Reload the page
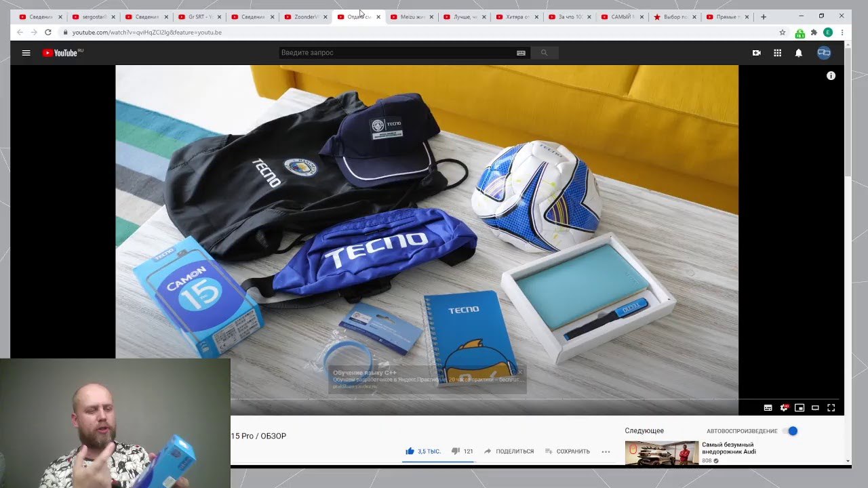Viewport: 868px width, 488px height. [48, 32]
